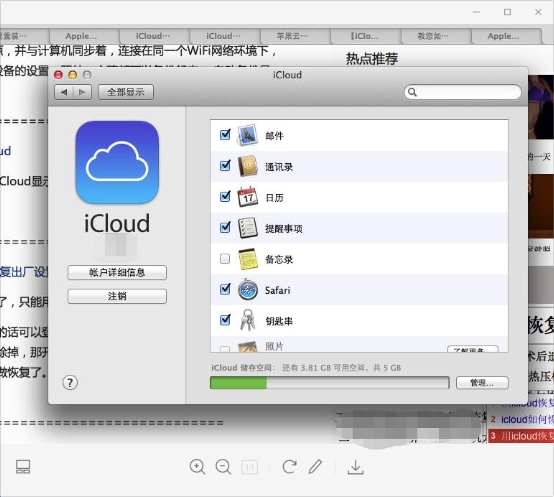The width and height of the screenshot is (554, 497).
Task: Click the zoom out magnifier icon
Action: click(x=223, y=467)
